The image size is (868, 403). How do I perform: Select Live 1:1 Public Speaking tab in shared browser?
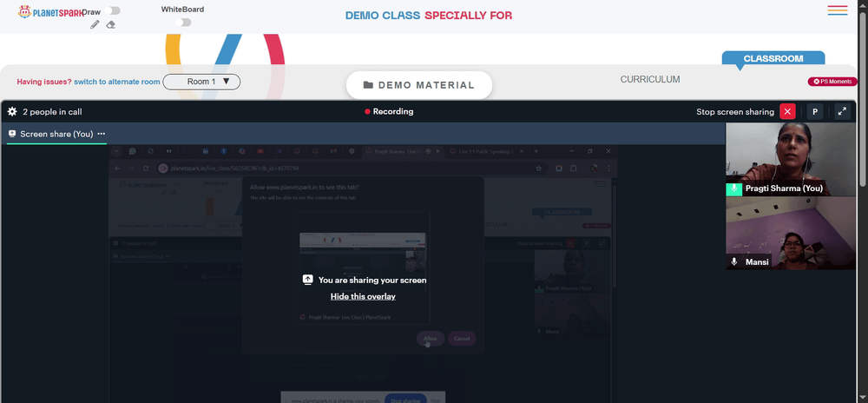pyautogui.click(x=485, y=151)
